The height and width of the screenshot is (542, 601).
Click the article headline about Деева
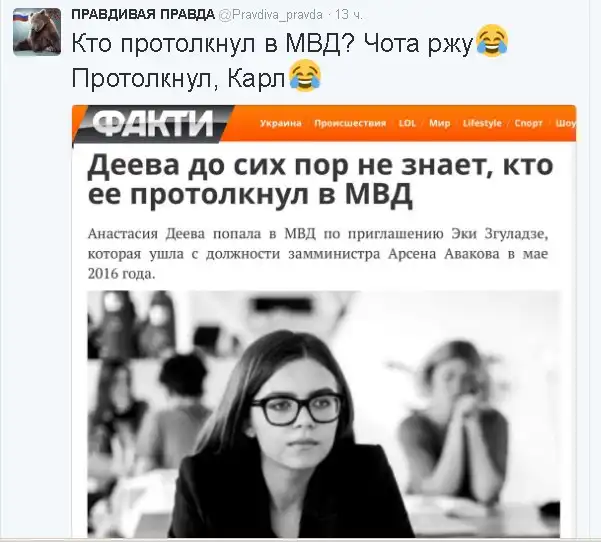tap(320, 180)
